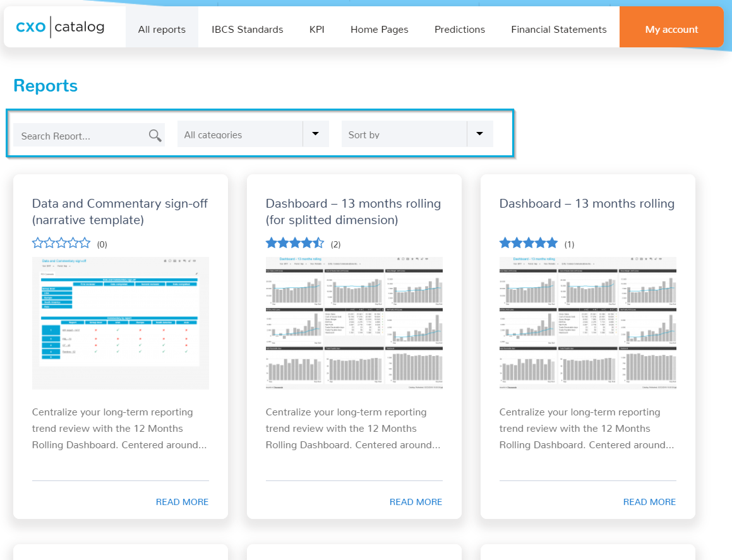Select the All categories combo box

[x=253, y=134]
